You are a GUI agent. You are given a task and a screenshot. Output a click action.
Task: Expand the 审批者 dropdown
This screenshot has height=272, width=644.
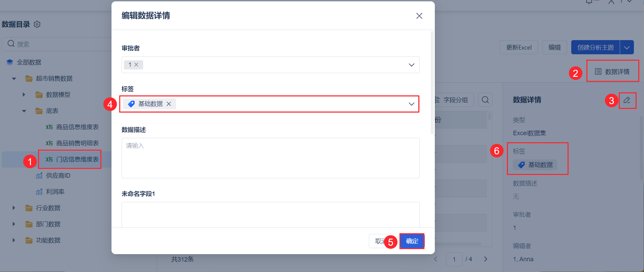(x=411, y=65)
